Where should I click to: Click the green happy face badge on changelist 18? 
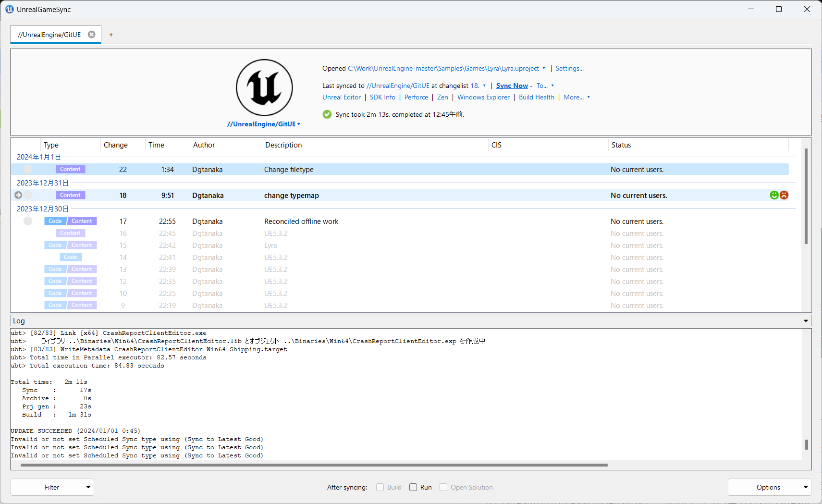point(774,195)
